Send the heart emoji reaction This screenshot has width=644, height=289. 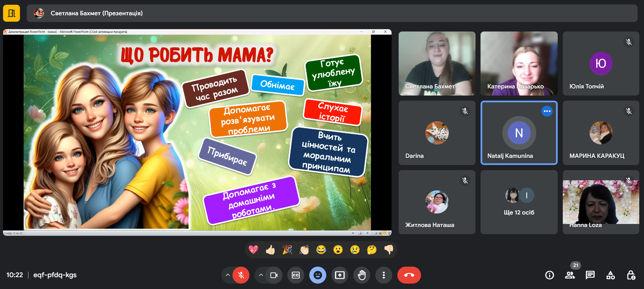[x=253, y=250]
